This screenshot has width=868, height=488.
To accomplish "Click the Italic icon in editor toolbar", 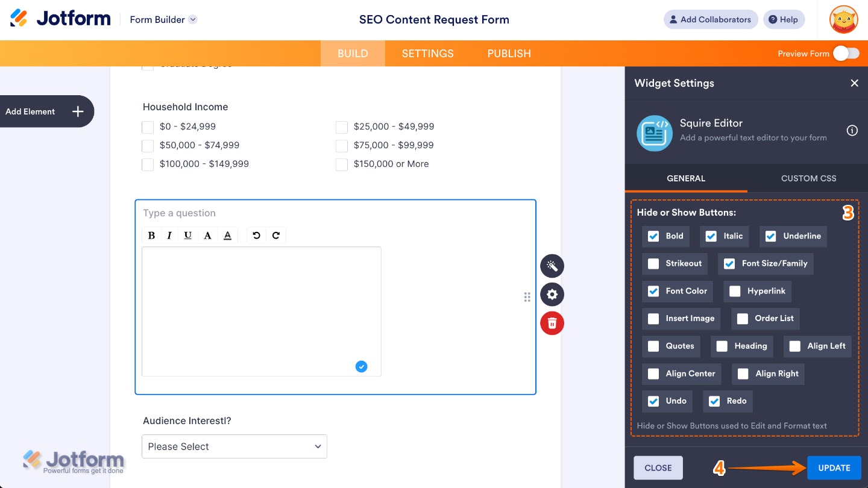I will point(169,236).
